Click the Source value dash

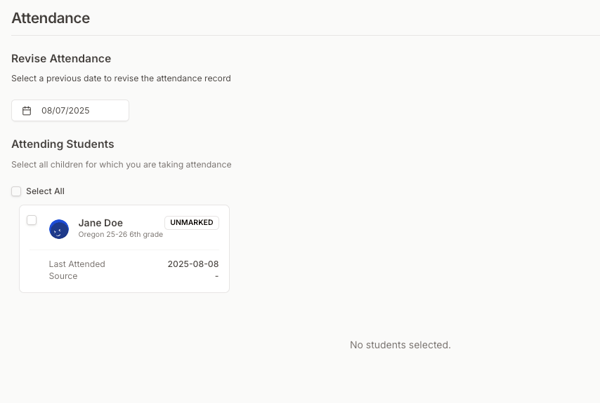[216, 276]
